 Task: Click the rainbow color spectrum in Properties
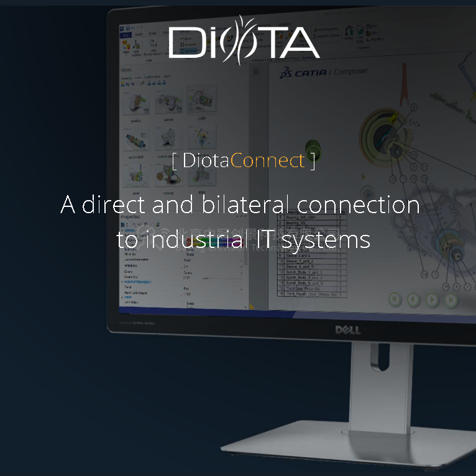pyautogui.click(x=215, y=242)
